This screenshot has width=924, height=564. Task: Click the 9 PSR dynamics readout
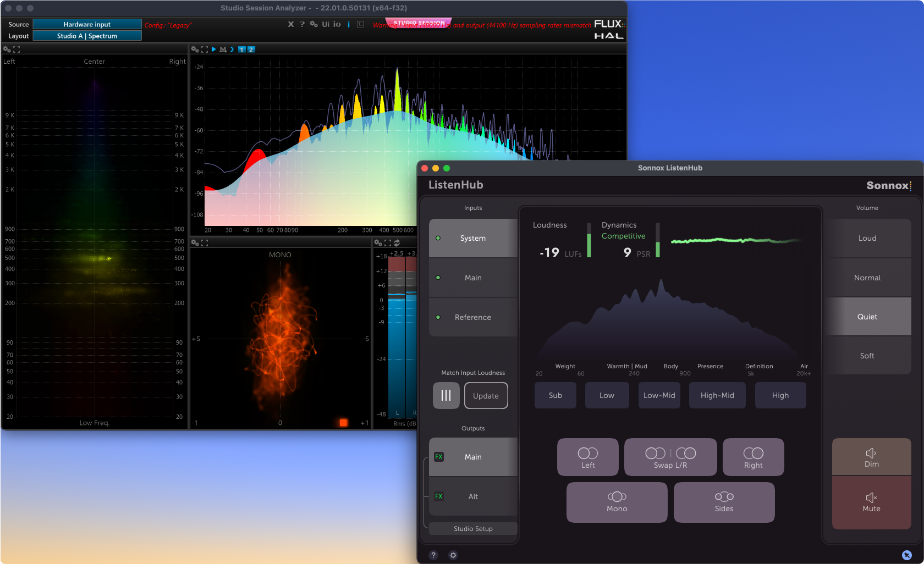point(636,253)
